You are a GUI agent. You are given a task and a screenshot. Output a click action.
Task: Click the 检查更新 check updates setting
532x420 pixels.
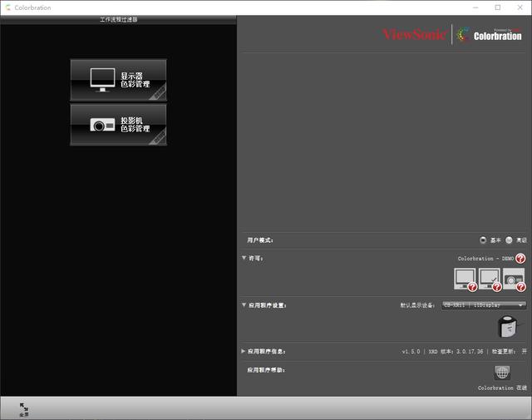510,352
